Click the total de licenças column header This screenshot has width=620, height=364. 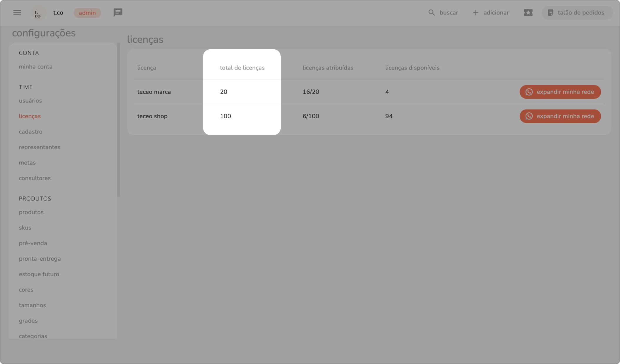[242, 68]
